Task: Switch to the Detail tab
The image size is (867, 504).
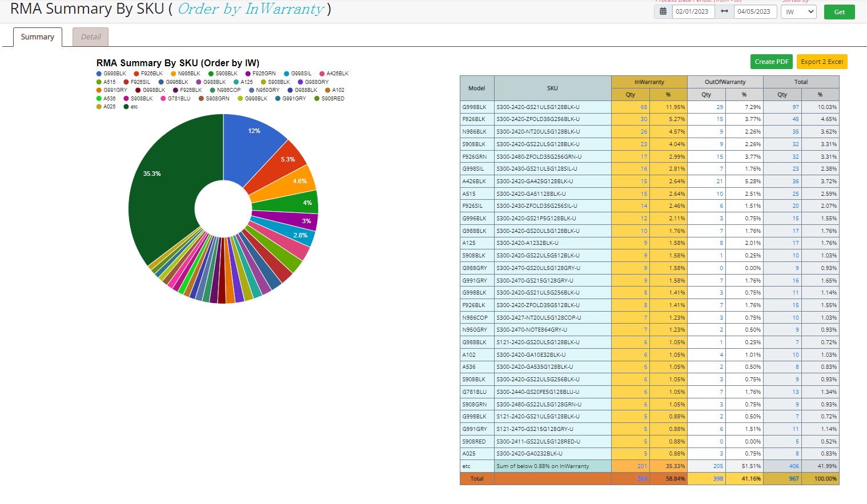Action: tap(91, 37)
